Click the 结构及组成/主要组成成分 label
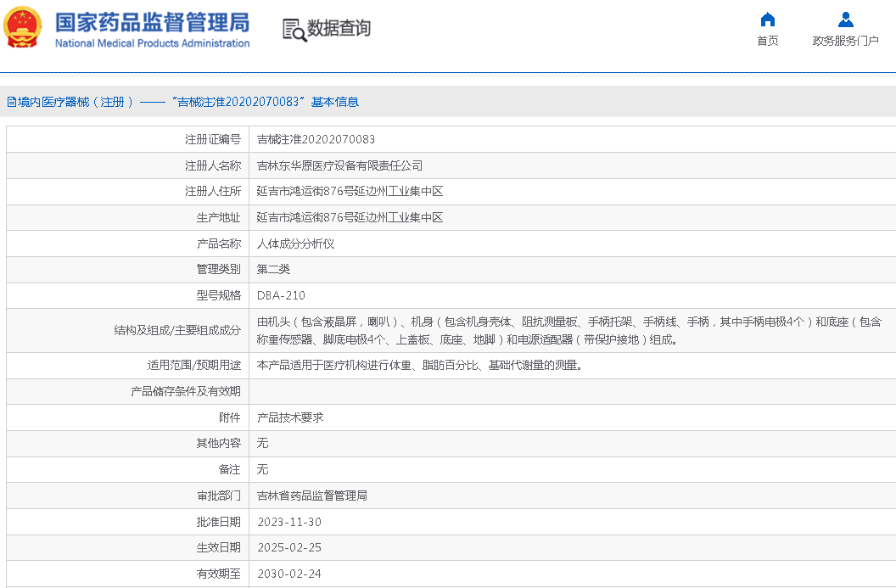 177,330
